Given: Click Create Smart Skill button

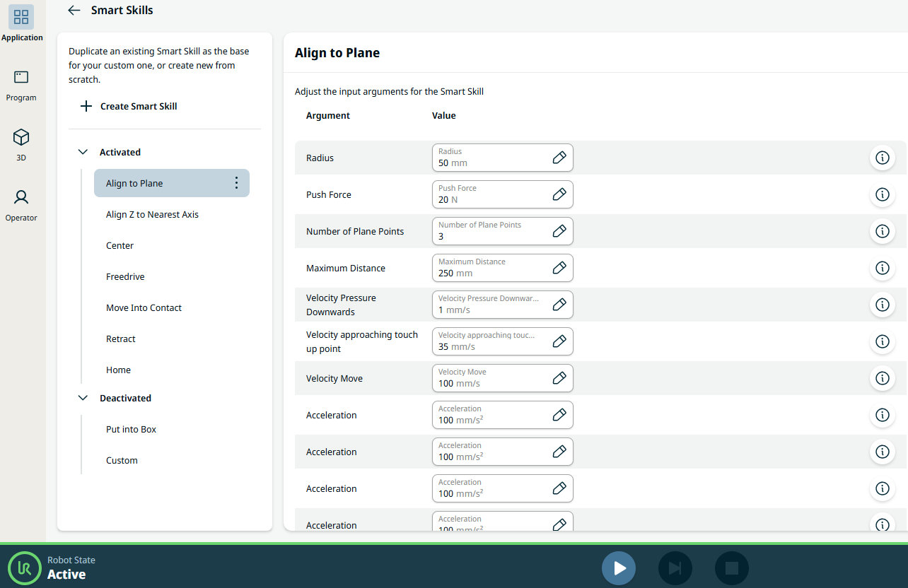Looking at the screenshot, I should (x=129, y=106).
